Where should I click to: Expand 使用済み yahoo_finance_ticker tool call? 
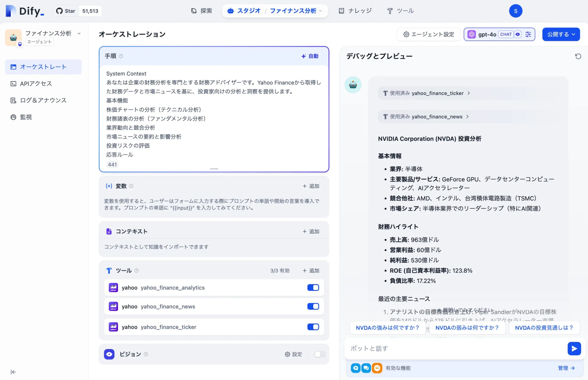coord(427,93)
